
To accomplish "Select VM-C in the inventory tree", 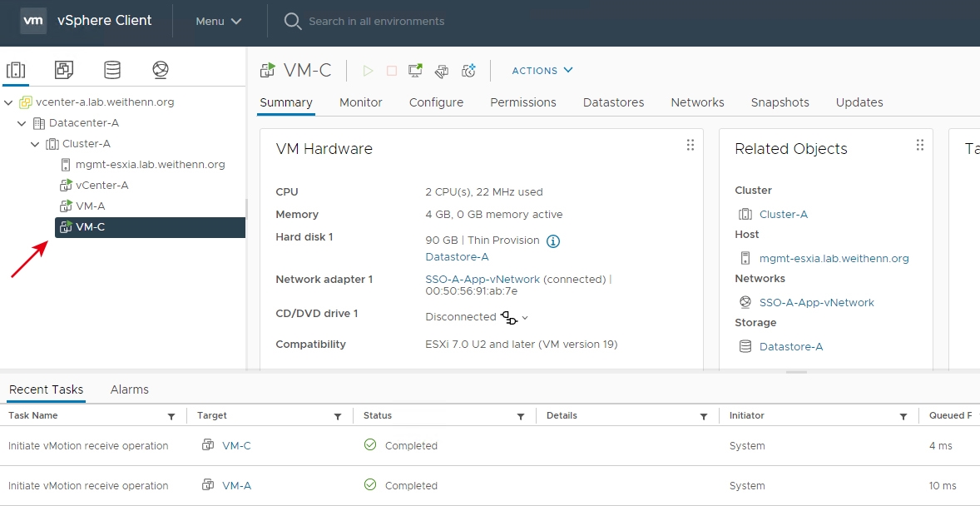I will click(x=150, y=227).
